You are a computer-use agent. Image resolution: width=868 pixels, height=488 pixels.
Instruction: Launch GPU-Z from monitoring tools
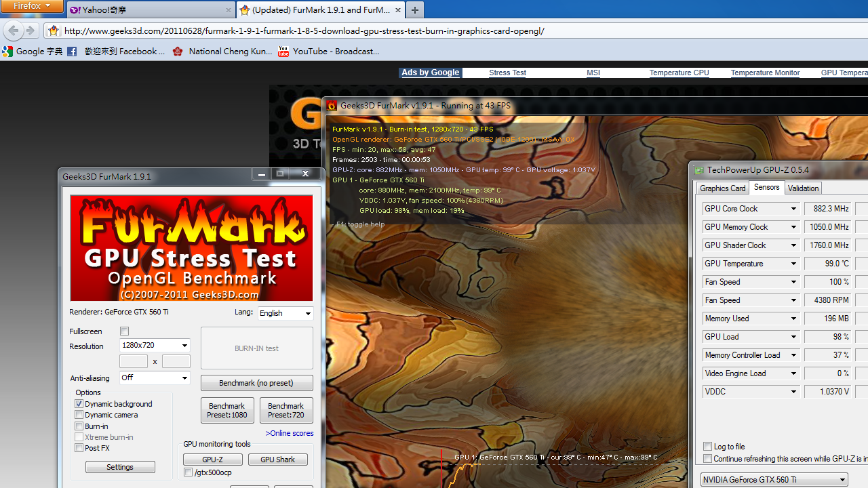[x=212, y=460]
